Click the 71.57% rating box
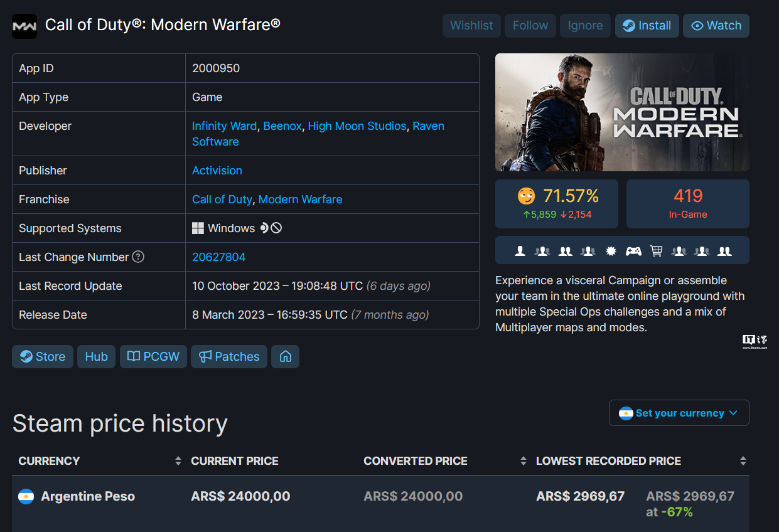Viewport: 779px width, 532px height. [x=557, y=204]
